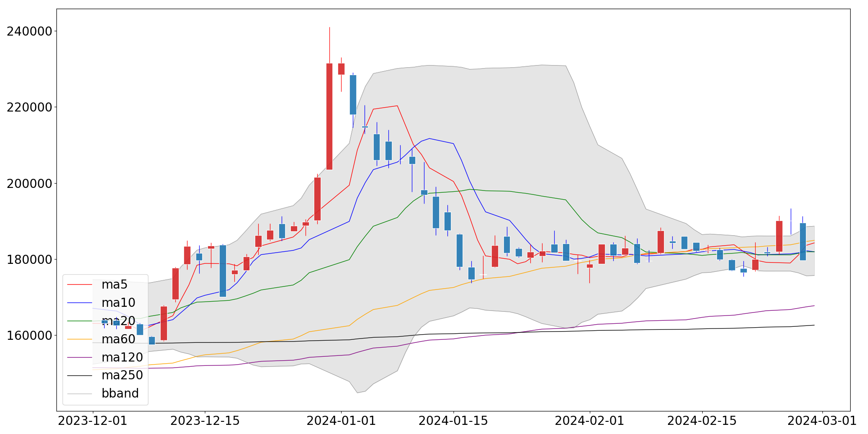Select the 2024-02-15 x-axis date label

702,421
